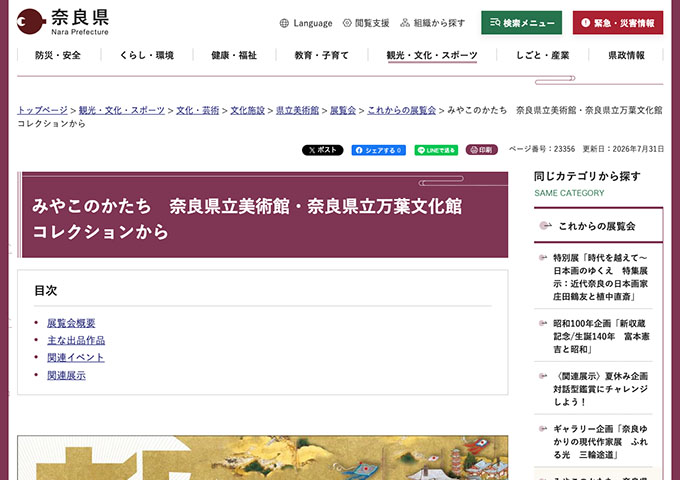Select the 教育・子育て menu
The height and width of the screenshot is (480, 680).
pyautogui.click(x=321, y=55)
